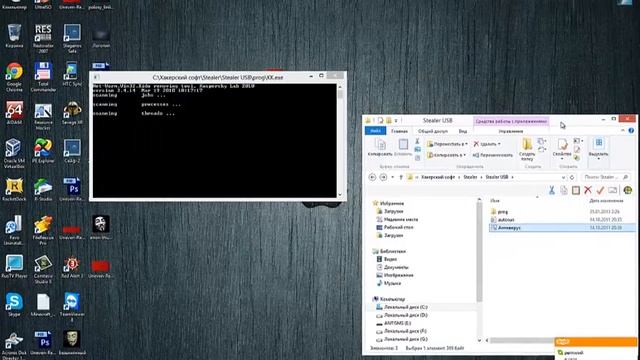The width and height of the screenshot is (640, 360).
Task: Click red X delete icon in lower toolbar
Action: 588,190
